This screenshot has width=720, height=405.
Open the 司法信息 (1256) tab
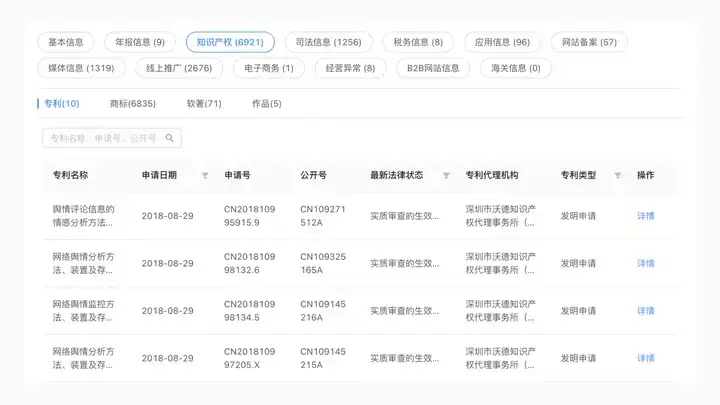tap(328, 42)
